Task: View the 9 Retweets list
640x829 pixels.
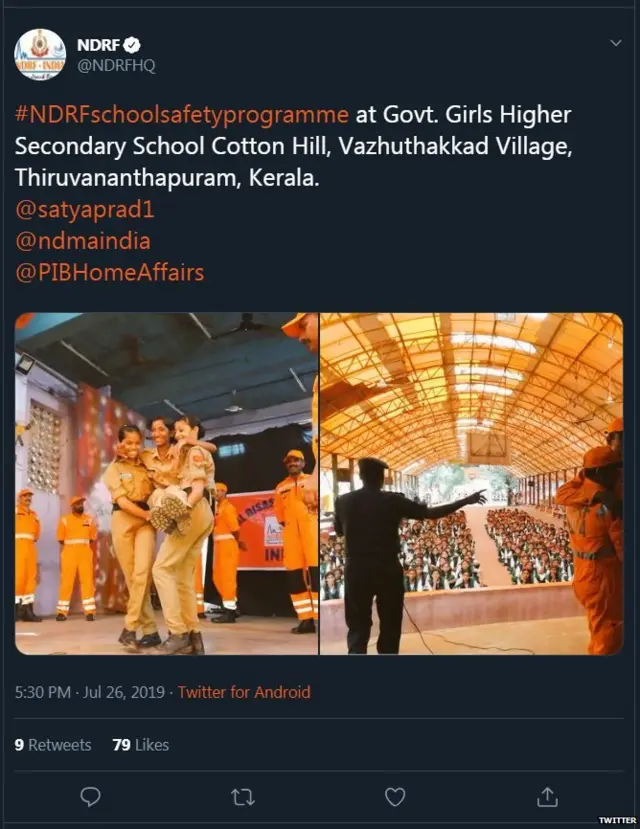Action: point(53,745)
